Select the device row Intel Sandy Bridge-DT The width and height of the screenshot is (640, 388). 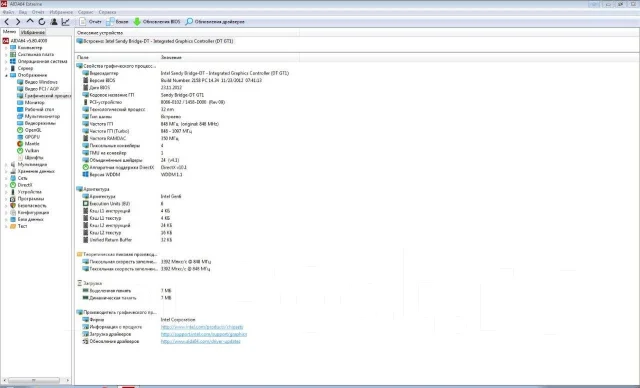155,41
